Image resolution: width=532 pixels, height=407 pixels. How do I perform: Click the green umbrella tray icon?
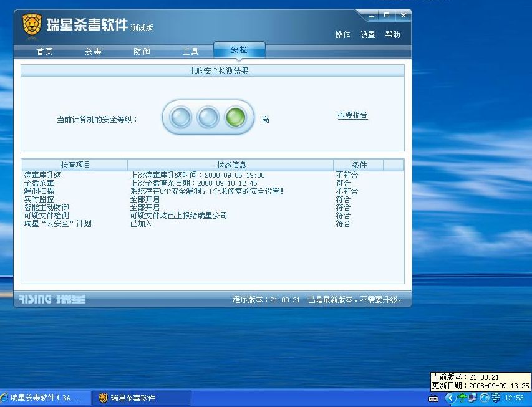coord(462,397)
